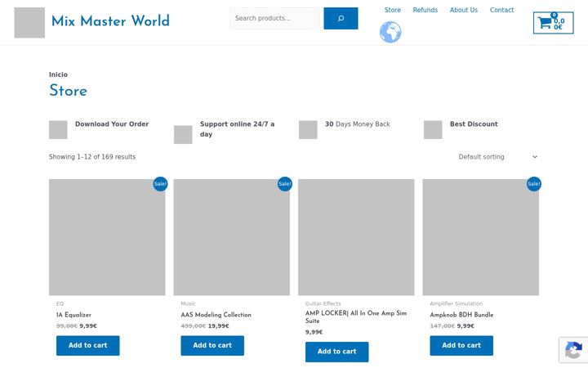Open the Contact menu item
588x368 pixels.
[501, 10]
